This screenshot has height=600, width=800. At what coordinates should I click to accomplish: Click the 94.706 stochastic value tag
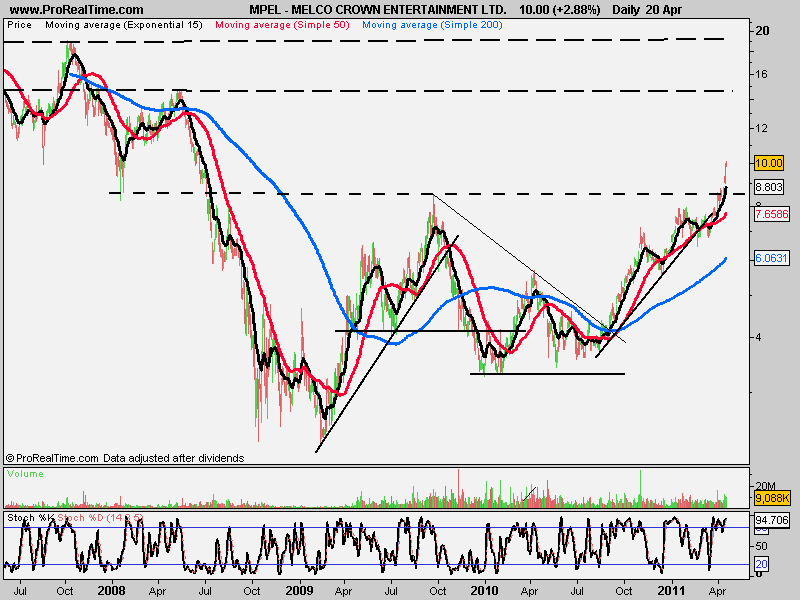(x=772, y=521)
